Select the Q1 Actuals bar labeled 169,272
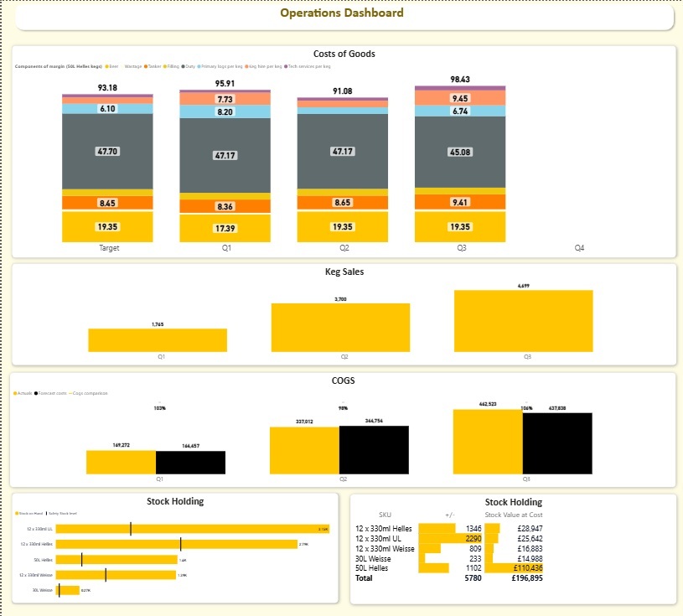Screen dimensions: 683x616 click(121, 463)
